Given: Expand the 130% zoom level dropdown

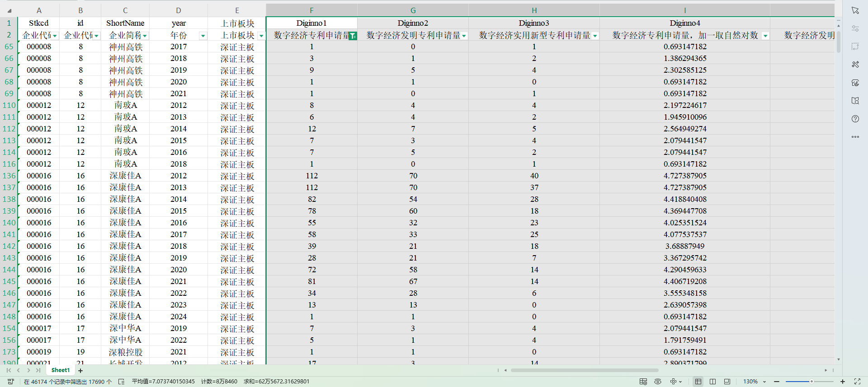Looking at the screenshot, I should (x=764, y=382).
